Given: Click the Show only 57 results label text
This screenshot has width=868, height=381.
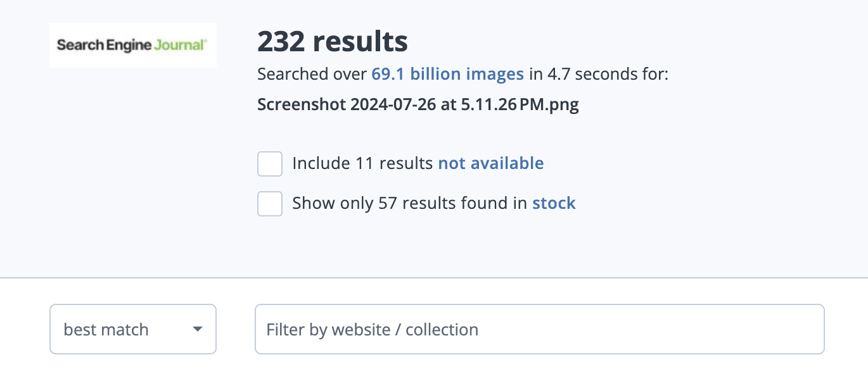Looking at the screenshot, I should pos(409,203).
